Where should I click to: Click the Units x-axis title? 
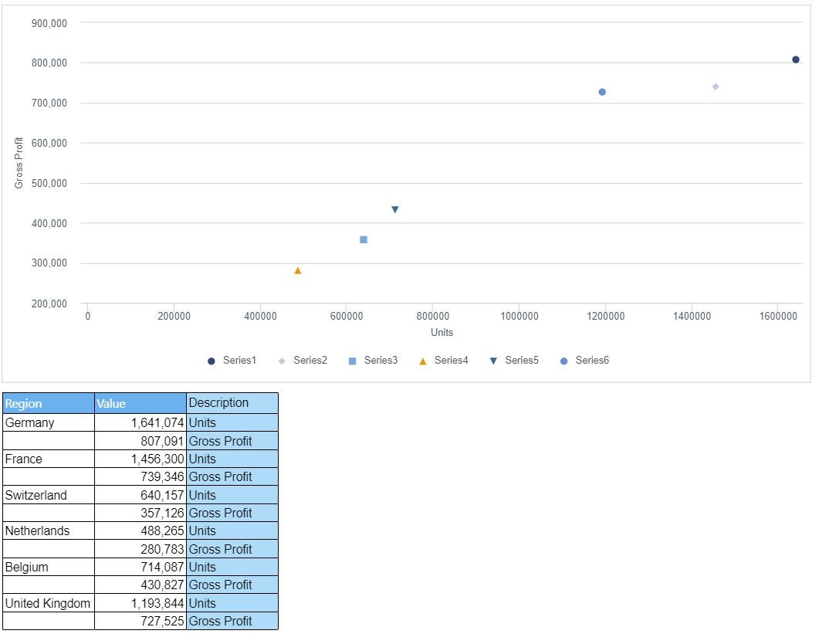[442, 332]
